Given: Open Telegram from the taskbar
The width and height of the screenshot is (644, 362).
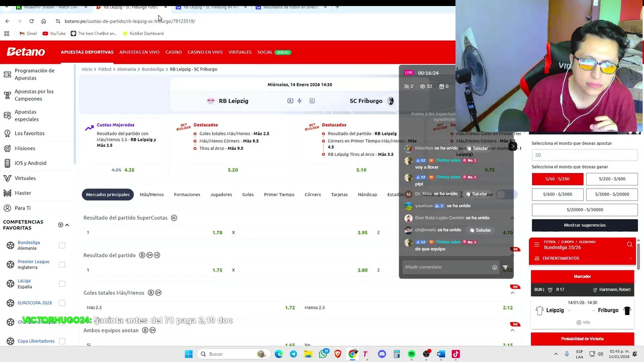Looking at the screenshot, I should click(x=293, y=354).
